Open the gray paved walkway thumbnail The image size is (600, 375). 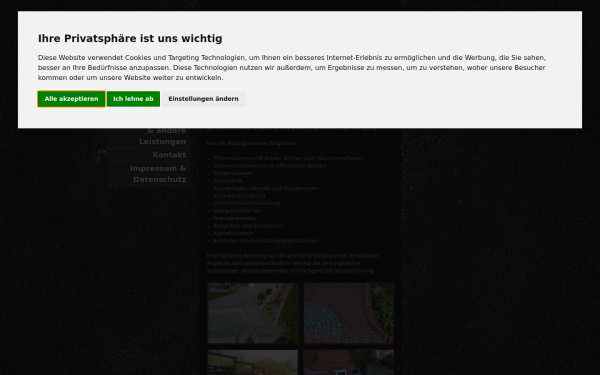click(x=253, y=313)
